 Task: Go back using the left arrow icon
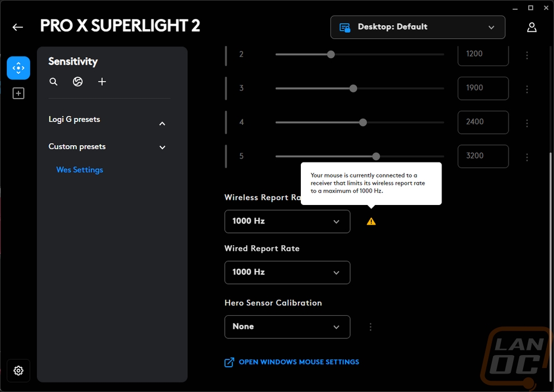(x=18, y=27)
